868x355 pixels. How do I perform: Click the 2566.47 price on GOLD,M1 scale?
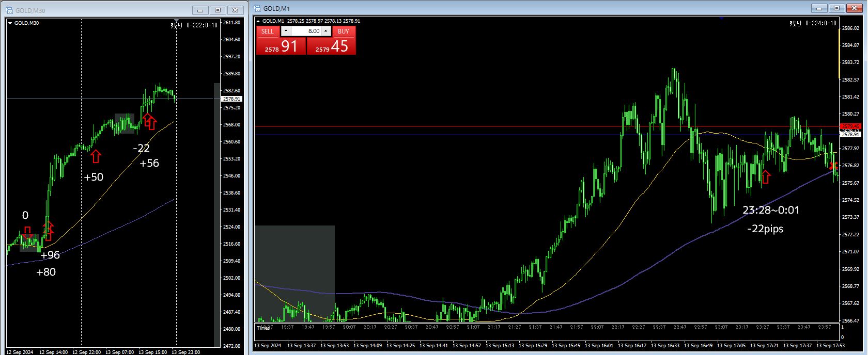tap(850, 320)
